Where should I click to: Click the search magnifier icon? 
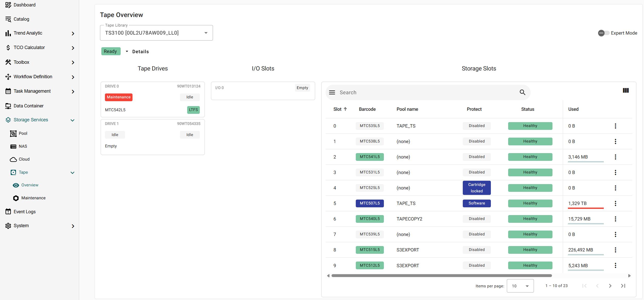click(522, 92)
